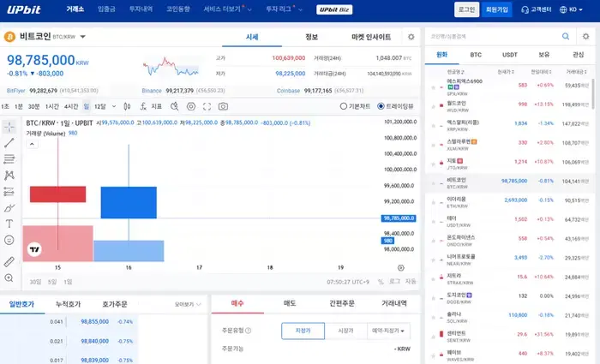Click the 98,785,000.0 price label on axis
The width and height of the screenshot is (600, 364).
point(399,218)
